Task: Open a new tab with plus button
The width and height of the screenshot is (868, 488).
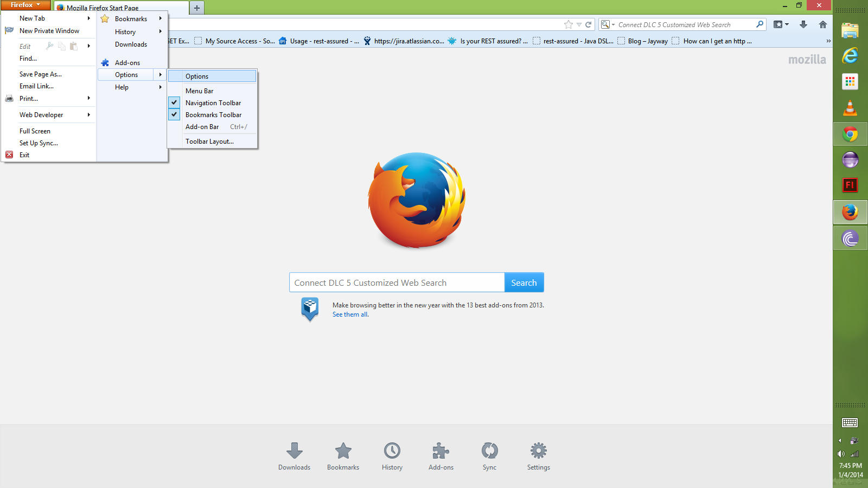Action: point(197,8)
